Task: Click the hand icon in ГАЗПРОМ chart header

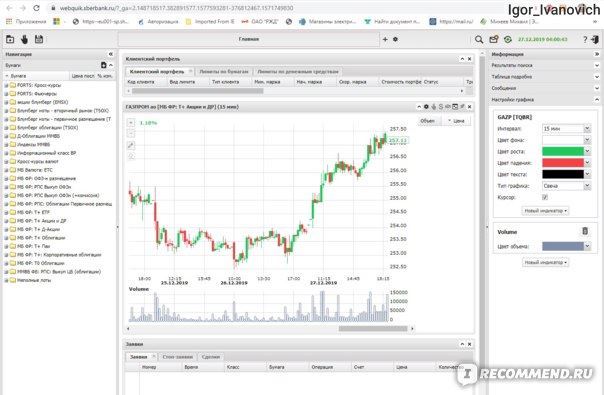Action: point(434,107)
